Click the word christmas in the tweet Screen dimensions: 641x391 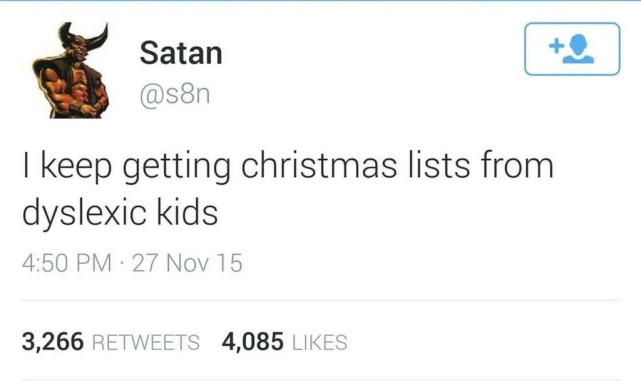(x=319, y=166)
